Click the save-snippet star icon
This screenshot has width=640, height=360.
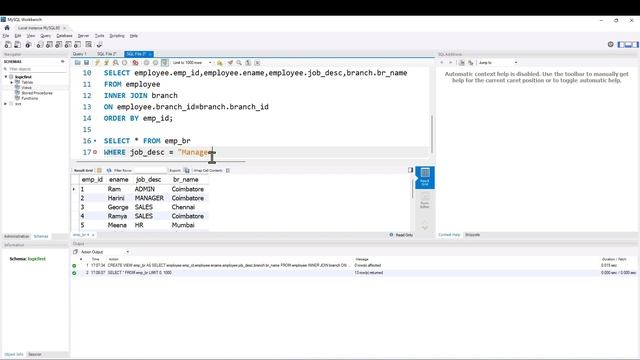[220, 62]
